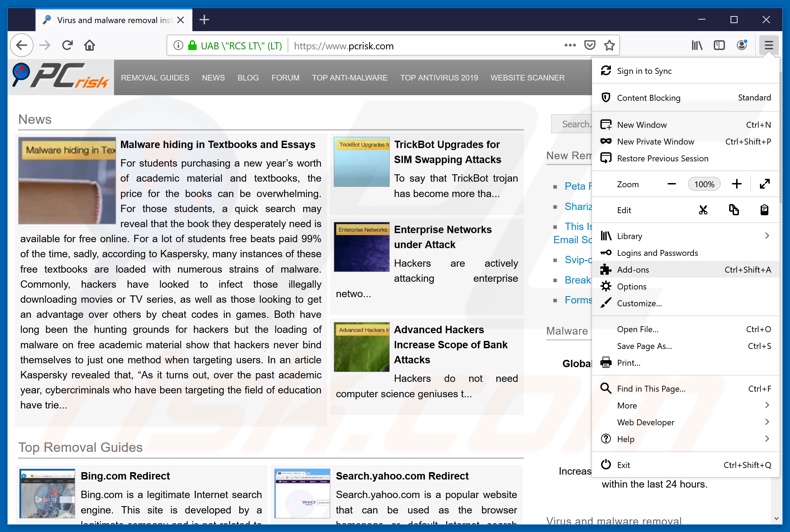Image resolution: width=790 pixels, height=532 pixels.
Task: Click the Bing.com Redirect thumbnail
Action: pos(47,494)
